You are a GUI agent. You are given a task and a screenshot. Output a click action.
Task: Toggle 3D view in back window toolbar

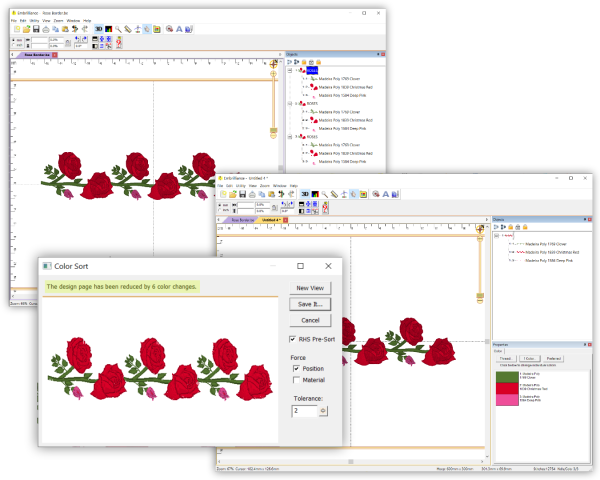(99, 29)
